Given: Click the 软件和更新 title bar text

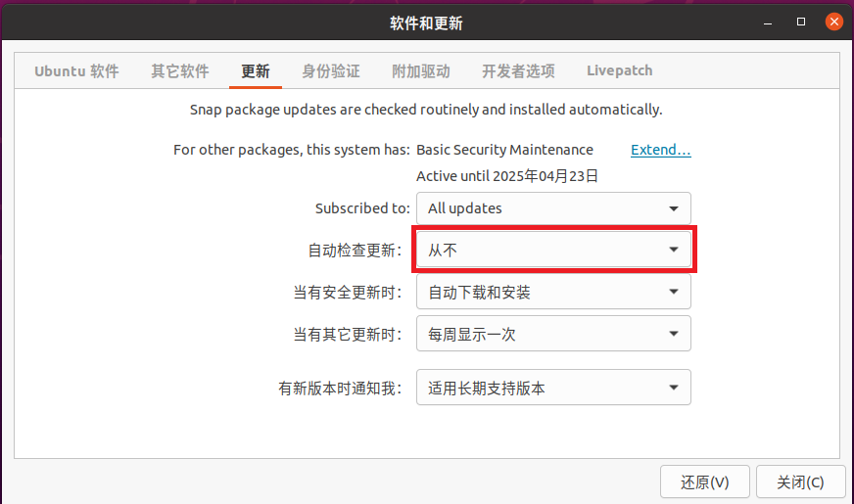Looking at the screenshot, I should (426, 23).
